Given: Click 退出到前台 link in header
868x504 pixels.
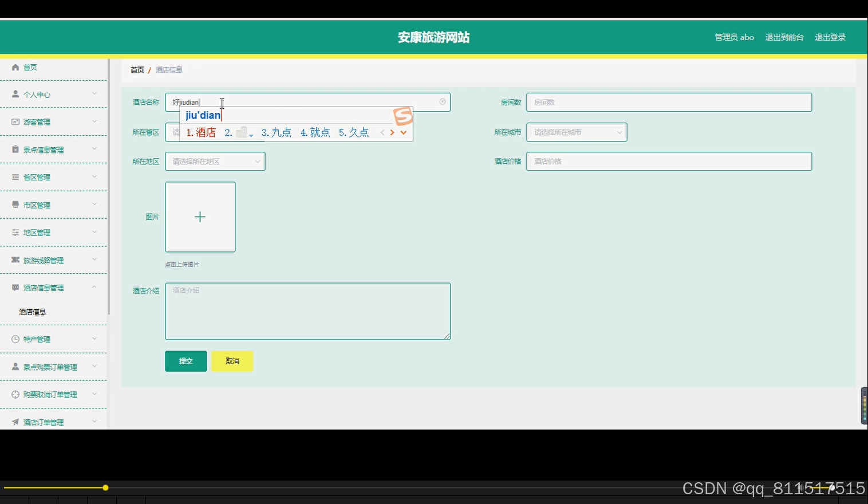Looking at the screenshot, I should 784,37.
